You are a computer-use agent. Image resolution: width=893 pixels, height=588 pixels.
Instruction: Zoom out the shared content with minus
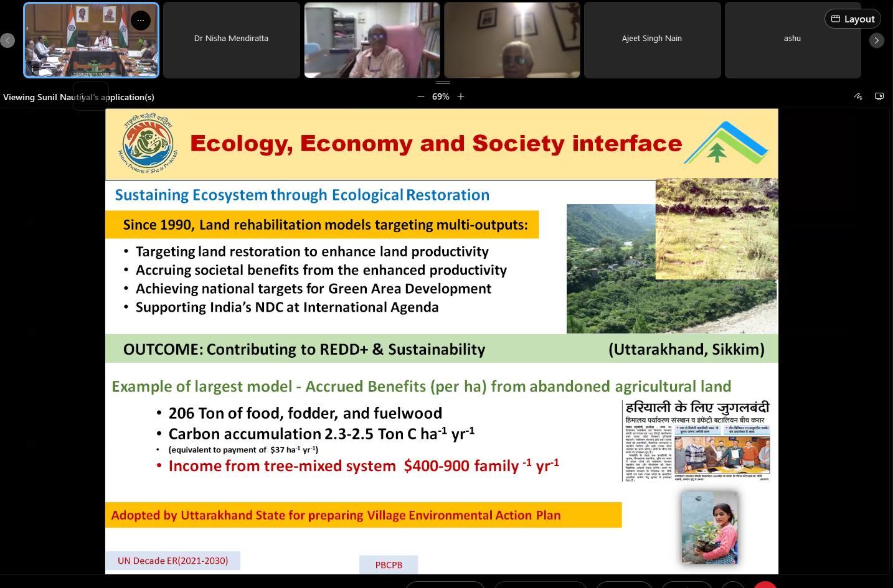[421, 96]
